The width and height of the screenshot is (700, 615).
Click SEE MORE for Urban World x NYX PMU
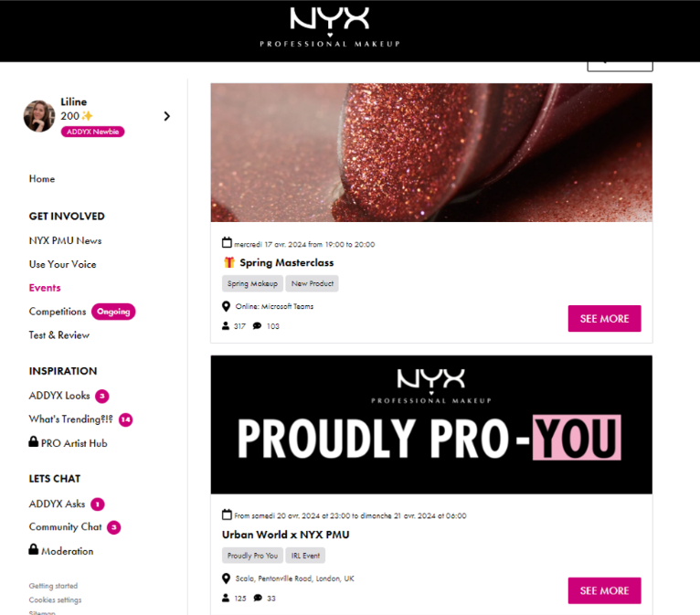click(604, 591)
